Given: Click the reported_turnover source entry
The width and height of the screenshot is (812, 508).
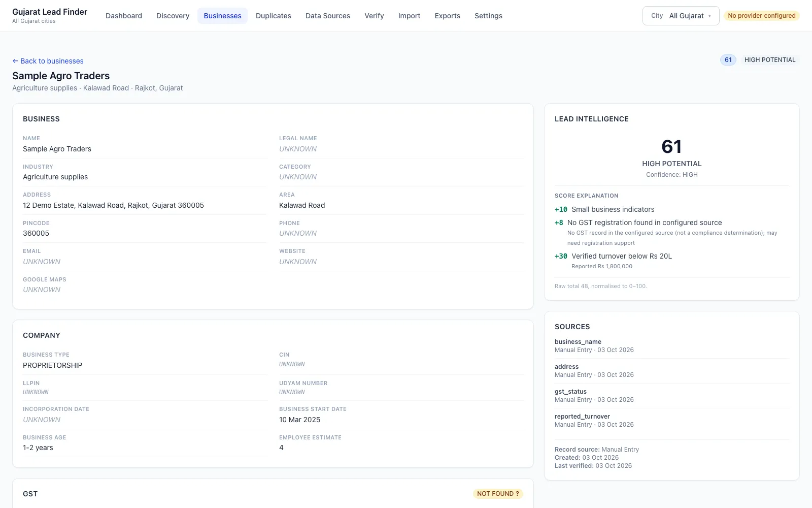Looking at the screenshot, I should [x=671, y=421].
